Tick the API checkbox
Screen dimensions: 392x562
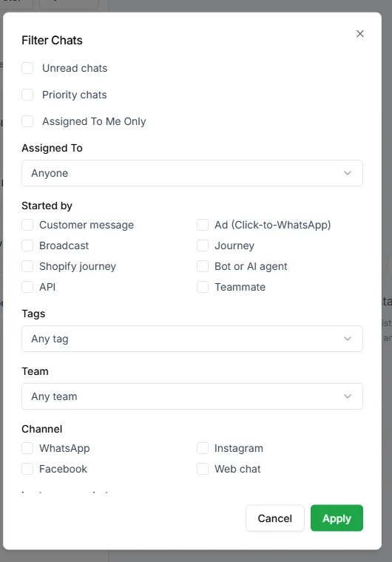click(x=27, y=287)
